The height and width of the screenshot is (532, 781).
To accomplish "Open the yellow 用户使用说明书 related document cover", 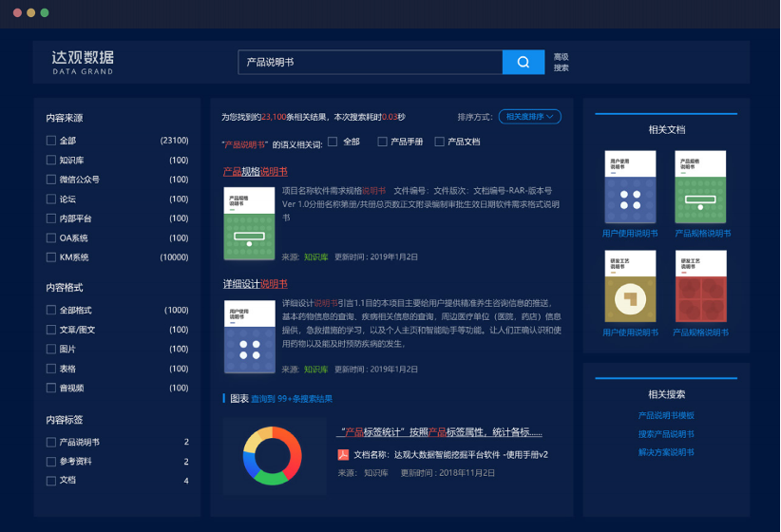I will pyautogui.click(x=630, y=287).
